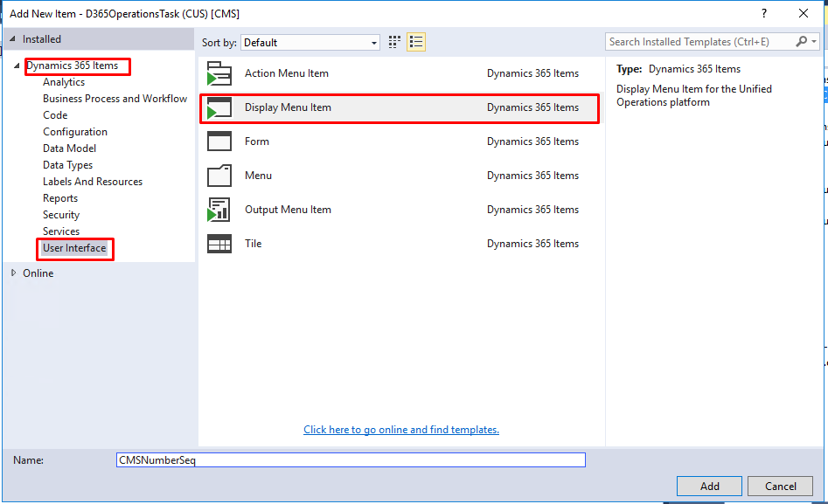Select the Services category

click(61, 231)
